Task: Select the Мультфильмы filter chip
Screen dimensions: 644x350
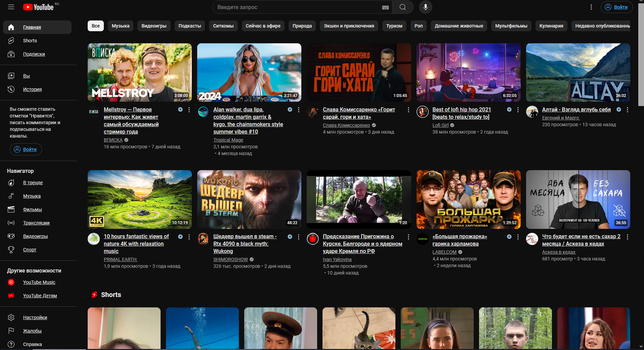Action: 511,26
